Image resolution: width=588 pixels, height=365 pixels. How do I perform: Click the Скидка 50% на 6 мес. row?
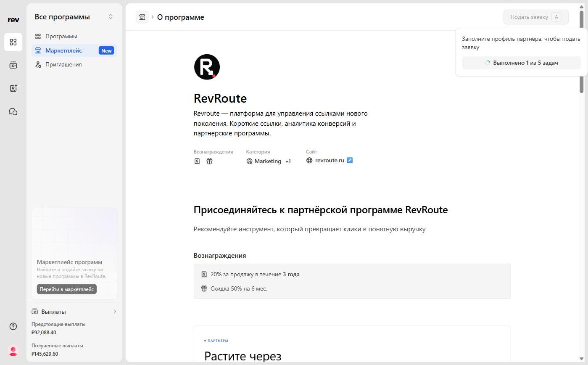(x=239, y=288)
